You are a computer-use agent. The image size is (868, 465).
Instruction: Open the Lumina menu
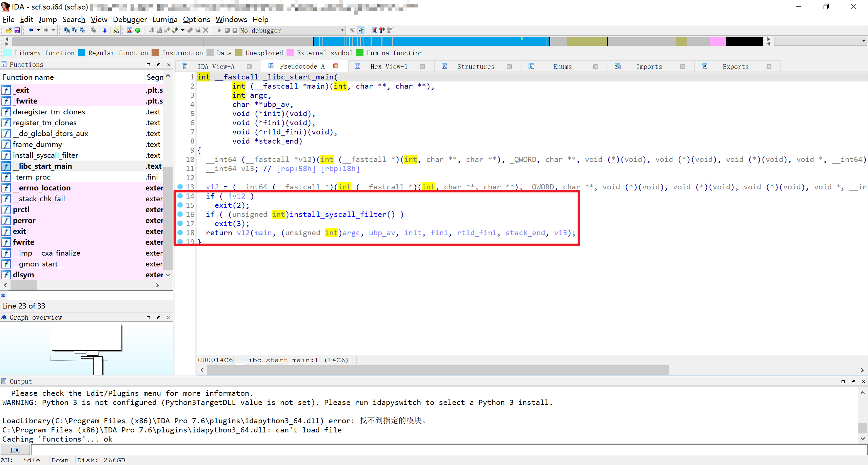[165, 19]
